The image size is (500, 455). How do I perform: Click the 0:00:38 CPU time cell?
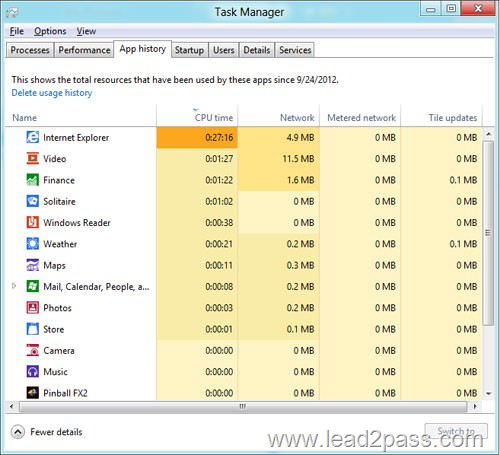(197, 222)
